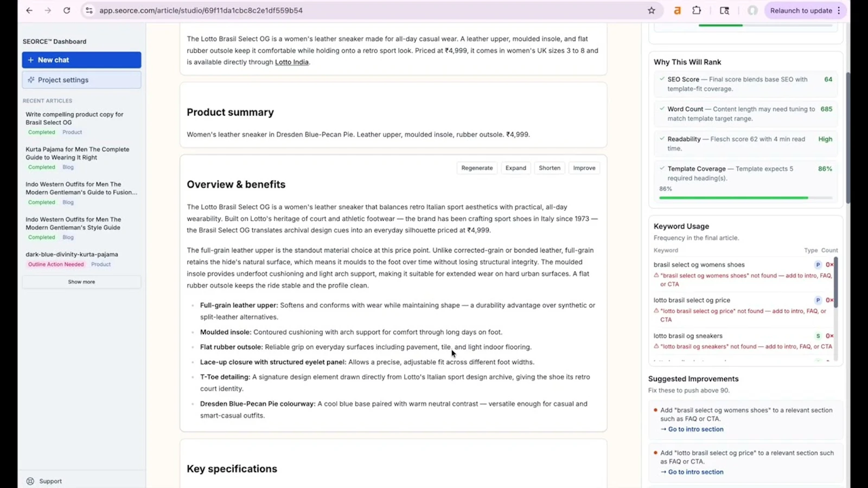This screenshot has width=868, height=488.
Task: Click the Keyword Usage list scrollbar
Action: [x=835, y=282]
